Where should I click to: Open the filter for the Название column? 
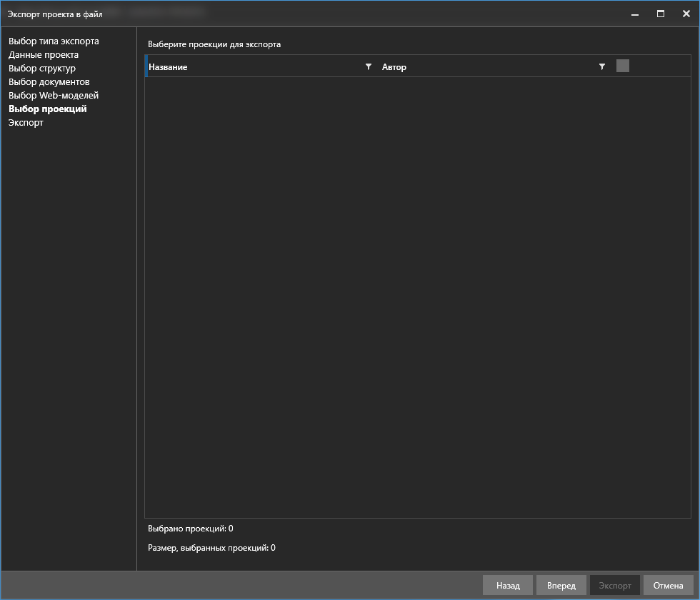coord(369,66)
